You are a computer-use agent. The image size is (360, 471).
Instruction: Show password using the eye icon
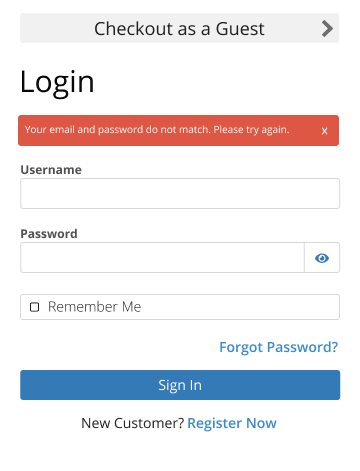coord(322,258)
